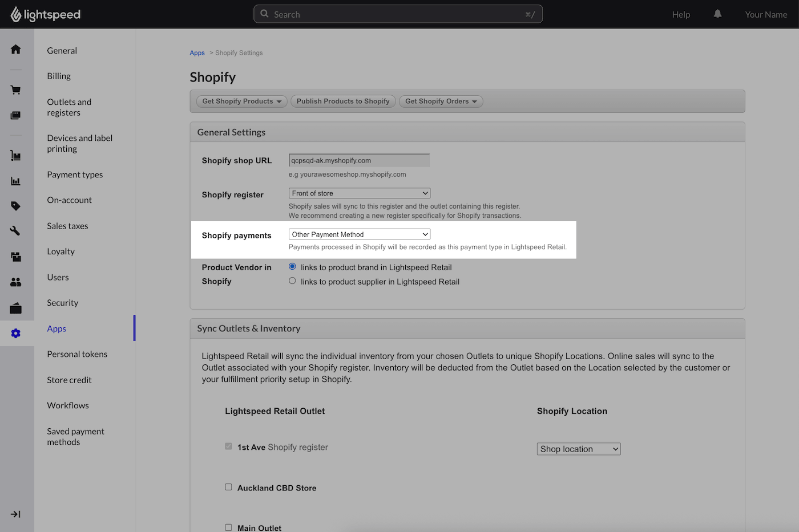Open Workflows settings
This screenshot has width=799, height=532.
tap(68, 405)
